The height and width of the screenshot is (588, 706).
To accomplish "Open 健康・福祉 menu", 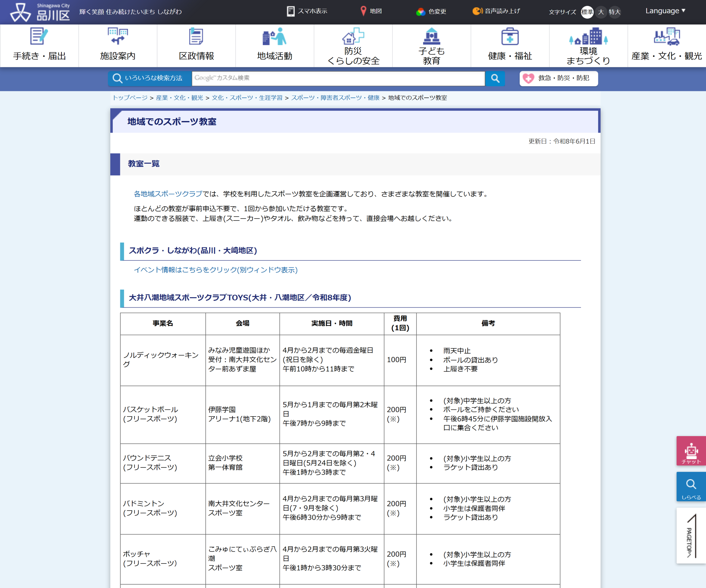I will tap(510, 45).
